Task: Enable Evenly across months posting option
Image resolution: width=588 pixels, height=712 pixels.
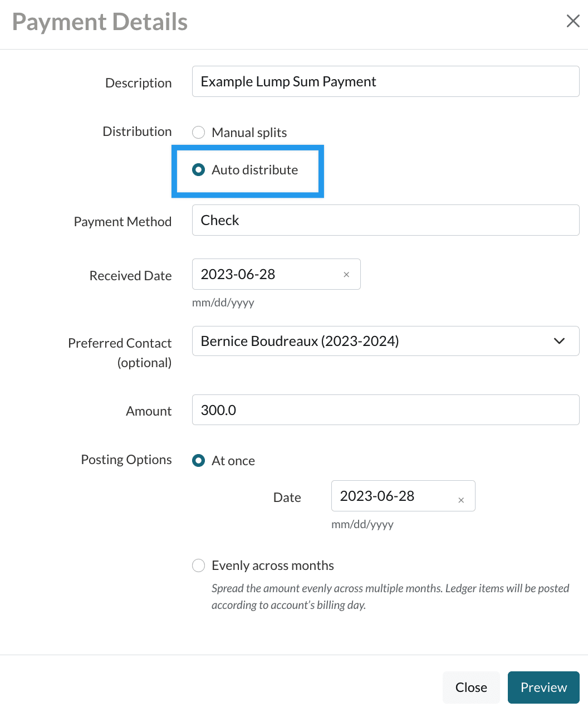Action: tap(199, 565)
